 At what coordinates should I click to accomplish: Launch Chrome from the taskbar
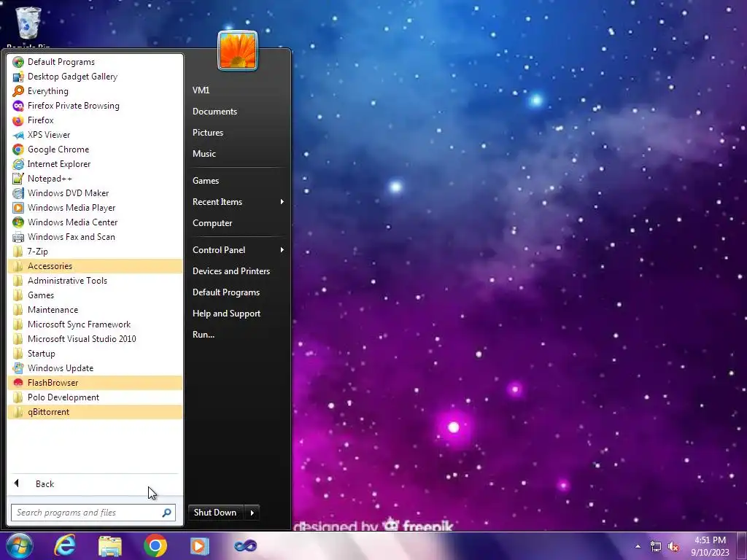pyautogui.click(x=155, y=545)
